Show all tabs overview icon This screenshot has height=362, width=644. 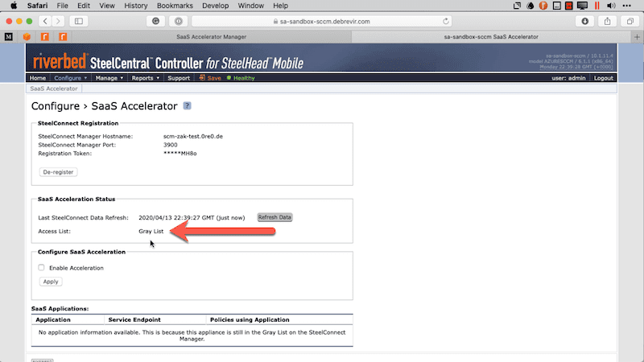(630, 22)
